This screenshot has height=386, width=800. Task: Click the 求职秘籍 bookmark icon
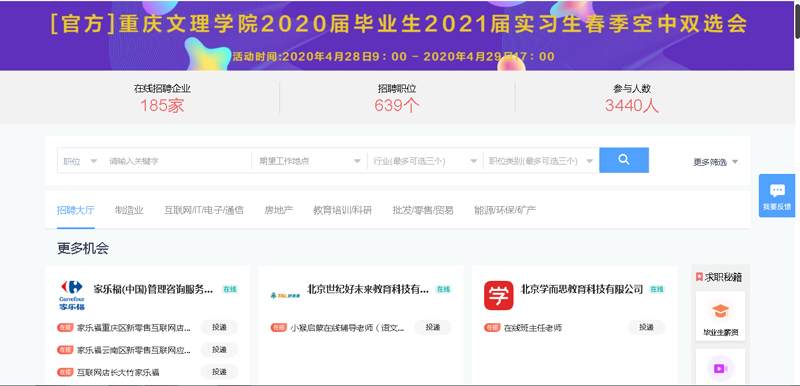click(699, 277)
